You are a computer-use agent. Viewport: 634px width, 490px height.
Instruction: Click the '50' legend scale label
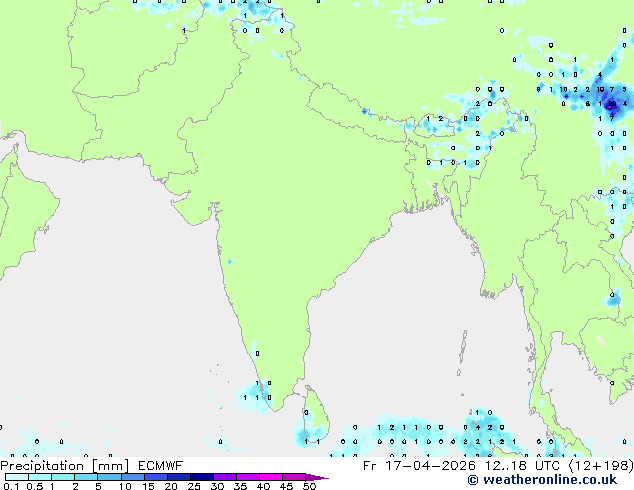pyautogui.click(x=310, y=486)
